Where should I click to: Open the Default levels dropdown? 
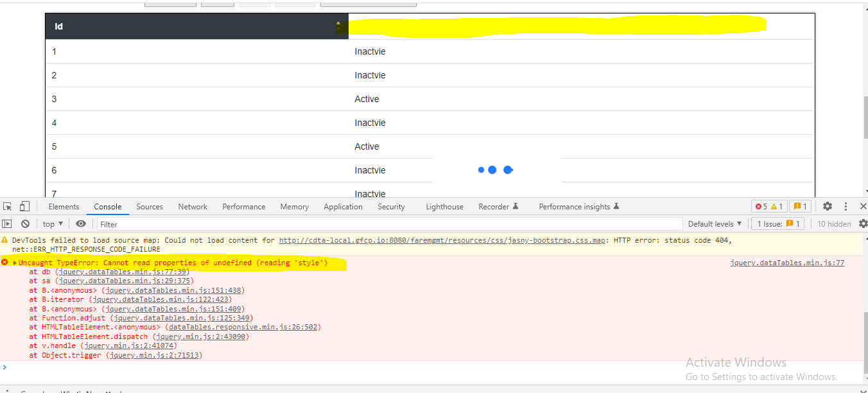[715, 223]
